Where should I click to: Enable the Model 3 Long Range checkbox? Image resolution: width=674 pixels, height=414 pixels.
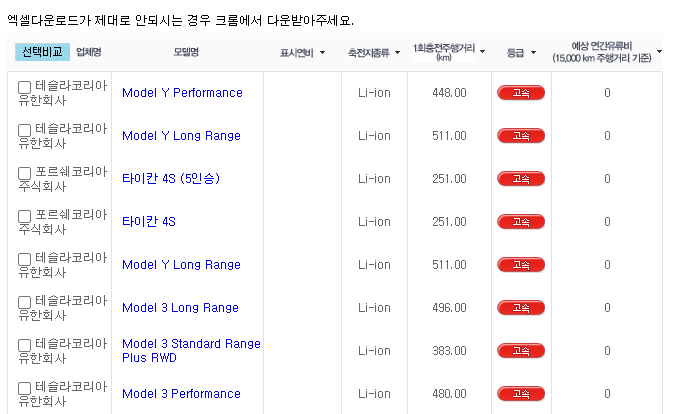(x=25, y=302)
